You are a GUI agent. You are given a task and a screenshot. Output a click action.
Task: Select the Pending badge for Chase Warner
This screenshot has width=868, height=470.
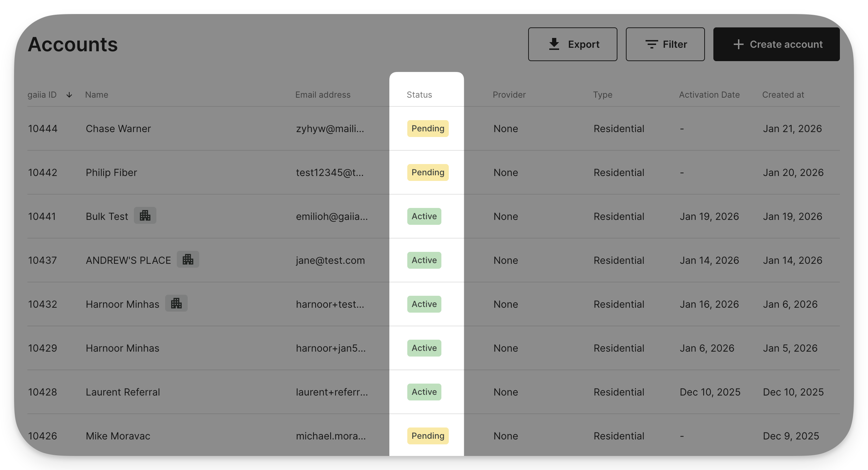[428, 129]
